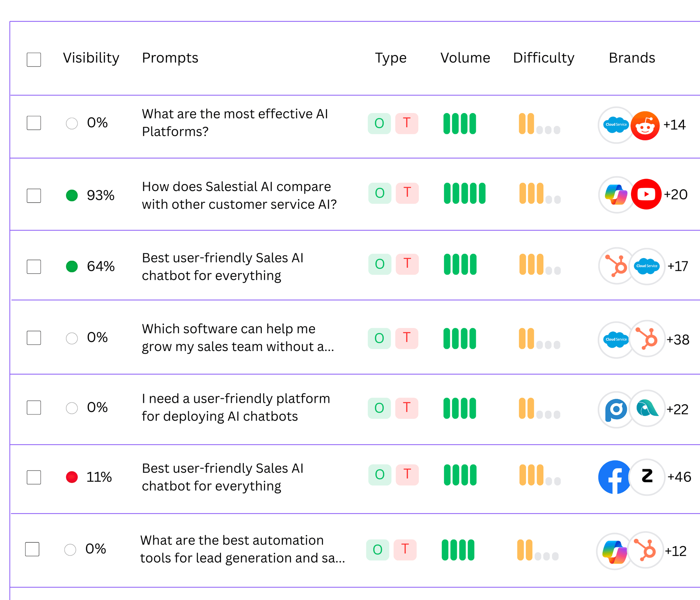Screen dimensions: 700x600
Task: Show the +38 additional brands
Action: (678, 340)
